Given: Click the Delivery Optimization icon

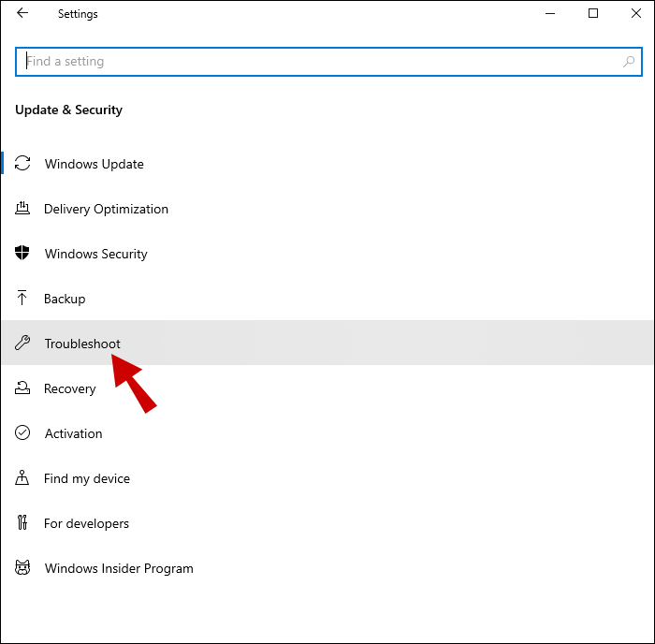Looking at the screenshot, I should pos(23,209).
